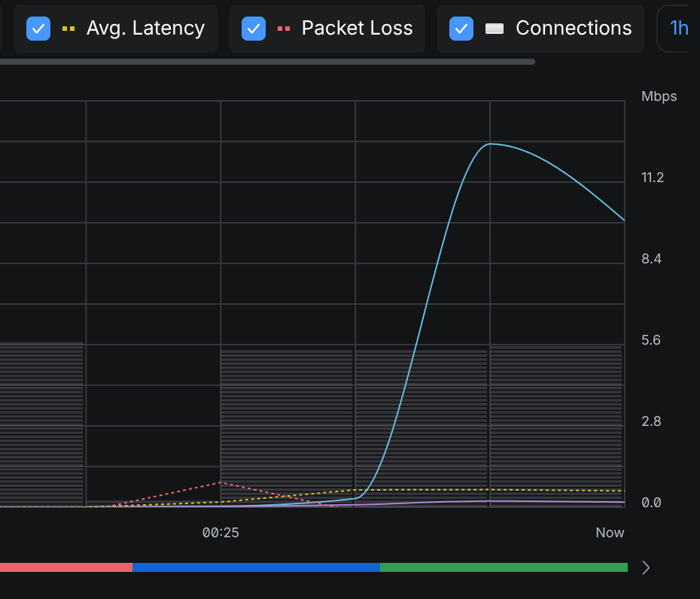
Task: Select the 1h time range button
Action: pos(678,29)
